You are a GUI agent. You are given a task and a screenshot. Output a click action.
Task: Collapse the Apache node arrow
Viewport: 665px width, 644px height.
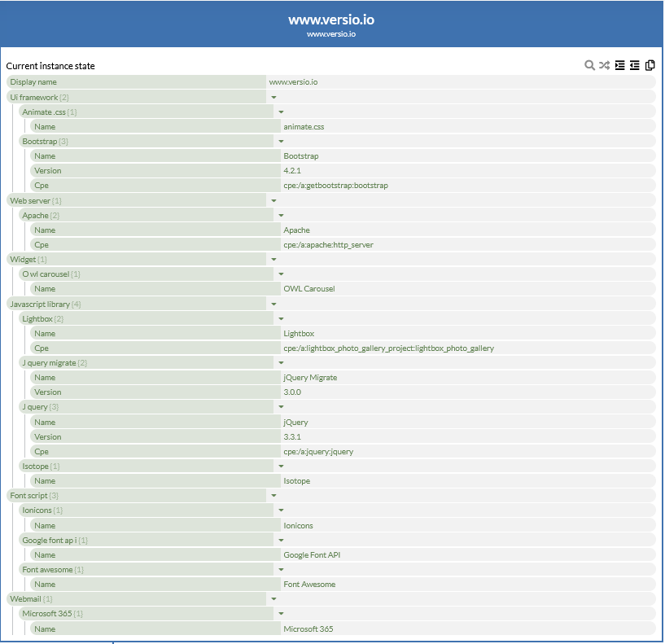click(281, 216)
